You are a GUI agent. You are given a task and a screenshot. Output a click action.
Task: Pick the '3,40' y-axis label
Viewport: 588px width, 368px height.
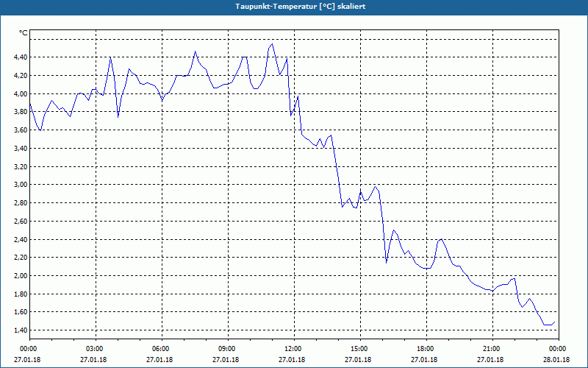[x=20, y=149]
